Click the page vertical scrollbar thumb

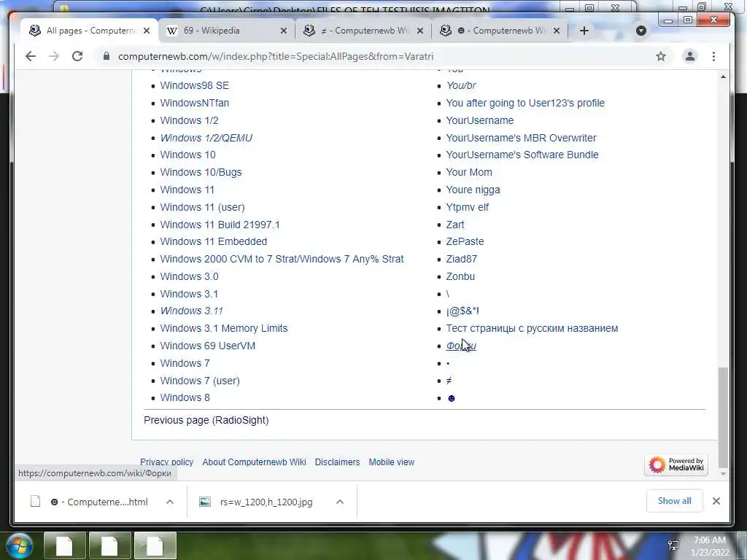(723, 417)
